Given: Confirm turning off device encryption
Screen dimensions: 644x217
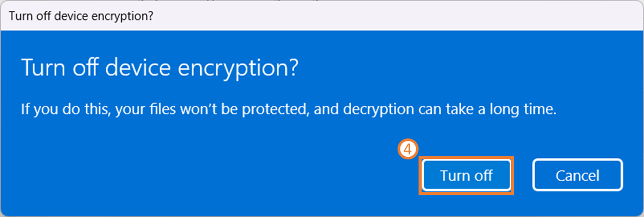Looking at the screenshot, I should coord(466,175).
